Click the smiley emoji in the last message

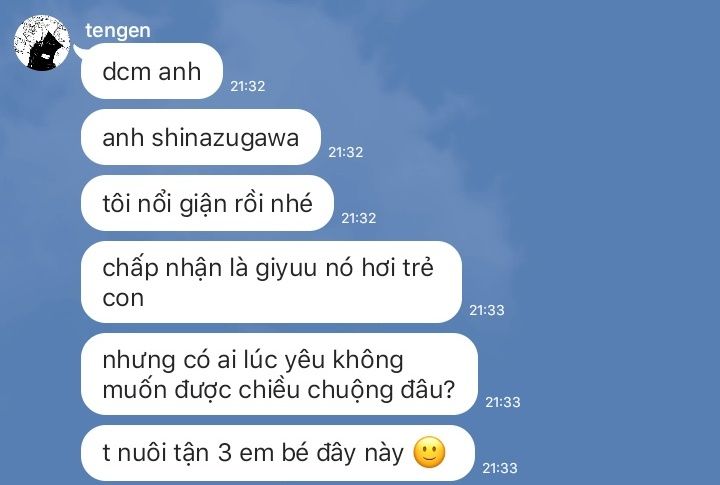point(429,452)
